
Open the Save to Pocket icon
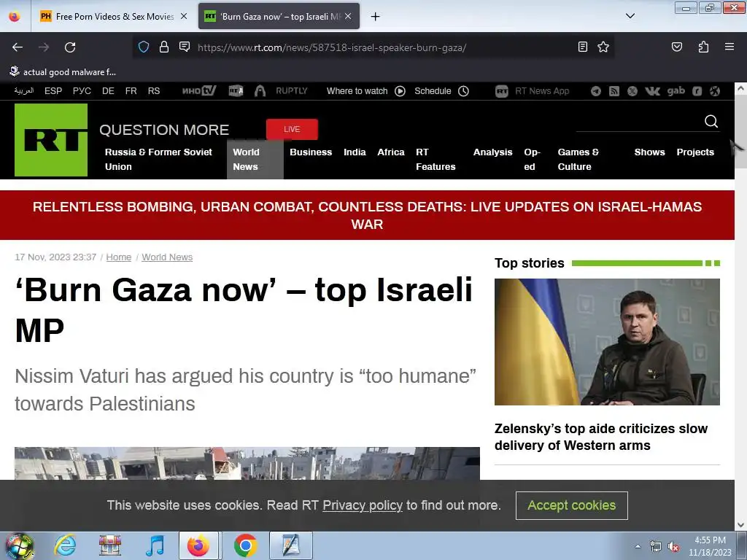676,47
